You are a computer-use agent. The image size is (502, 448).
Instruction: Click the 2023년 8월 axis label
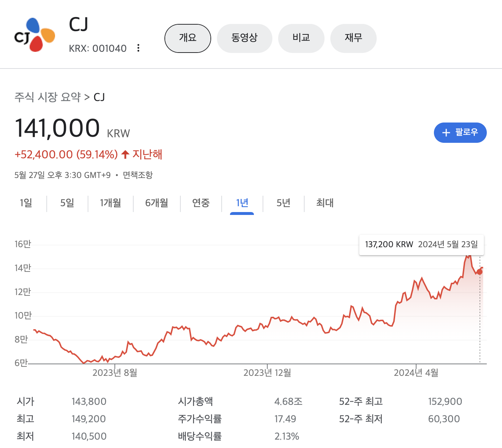tap(115, 373)
